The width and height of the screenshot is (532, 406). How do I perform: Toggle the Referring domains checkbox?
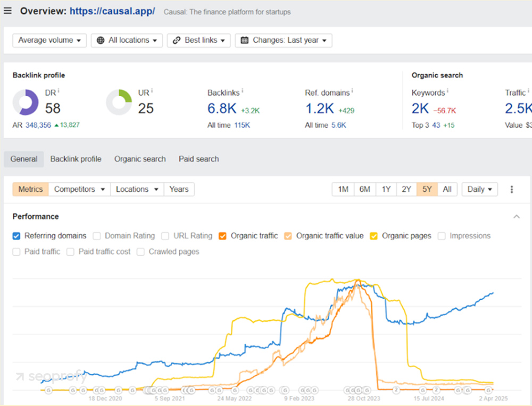click(16, 236)
